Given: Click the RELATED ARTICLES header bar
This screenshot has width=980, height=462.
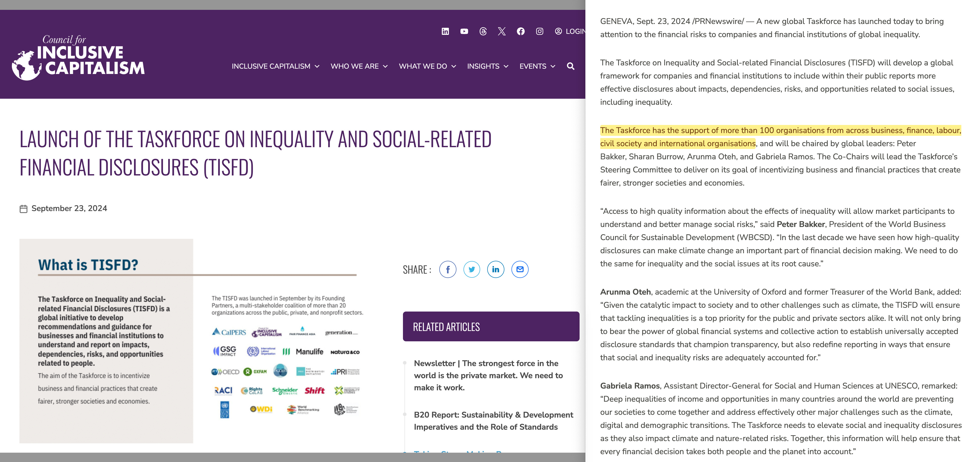Looking at the screenshot, I should [491, 326].
